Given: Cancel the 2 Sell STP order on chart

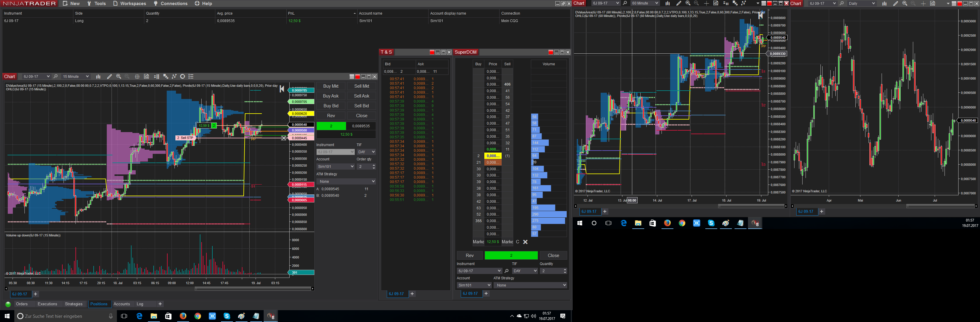Looking at the screenshot, I should click(284, 138).
